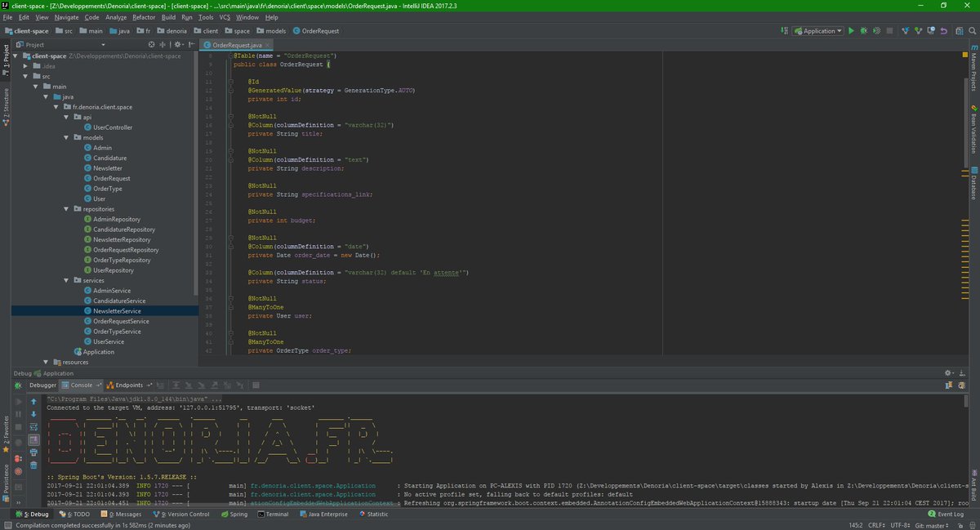Select OrderRequestRepository in project tree
Screen dimensions: 980x530
122,250
